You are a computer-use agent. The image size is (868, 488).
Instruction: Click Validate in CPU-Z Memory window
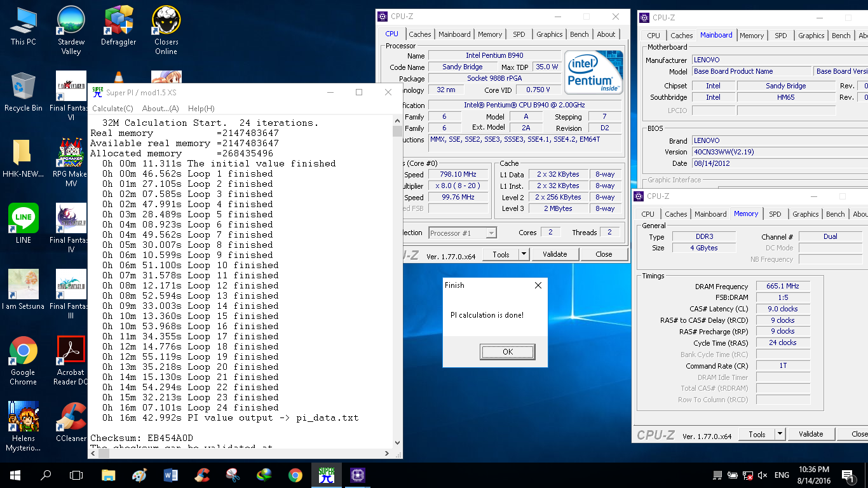(x=811, y=434)
